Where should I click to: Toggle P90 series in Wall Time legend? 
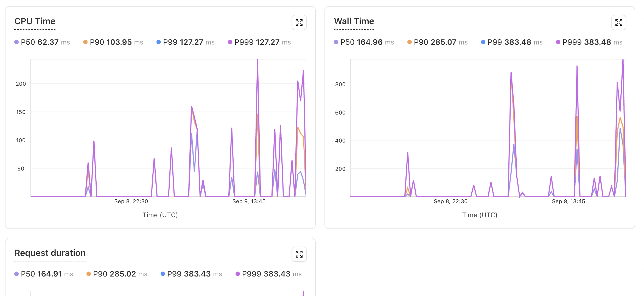[x=438, y=42]
